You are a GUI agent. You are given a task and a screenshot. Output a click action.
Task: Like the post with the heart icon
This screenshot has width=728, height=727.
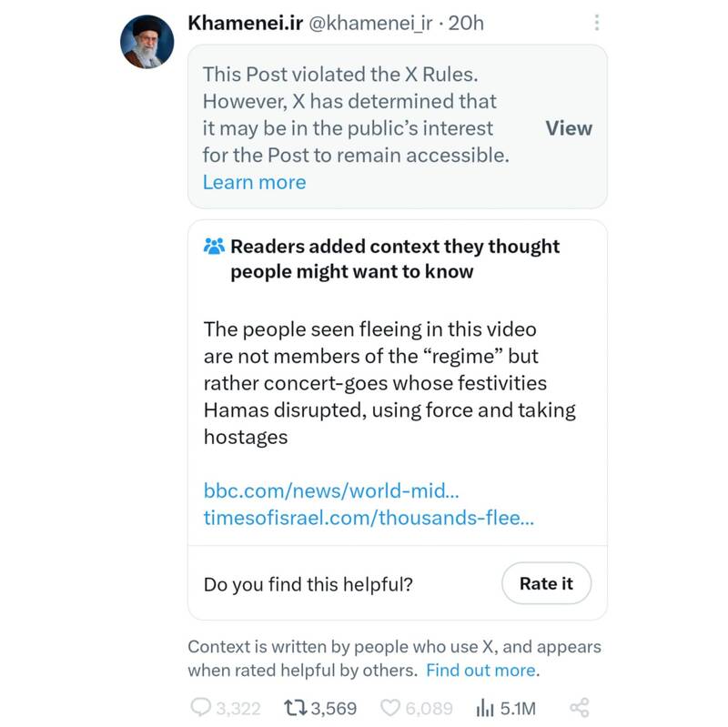coord(390,707)
